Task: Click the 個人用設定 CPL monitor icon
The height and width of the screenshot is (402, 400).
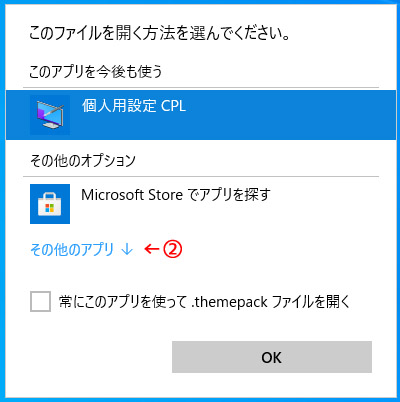Action: tap(50, 115)
